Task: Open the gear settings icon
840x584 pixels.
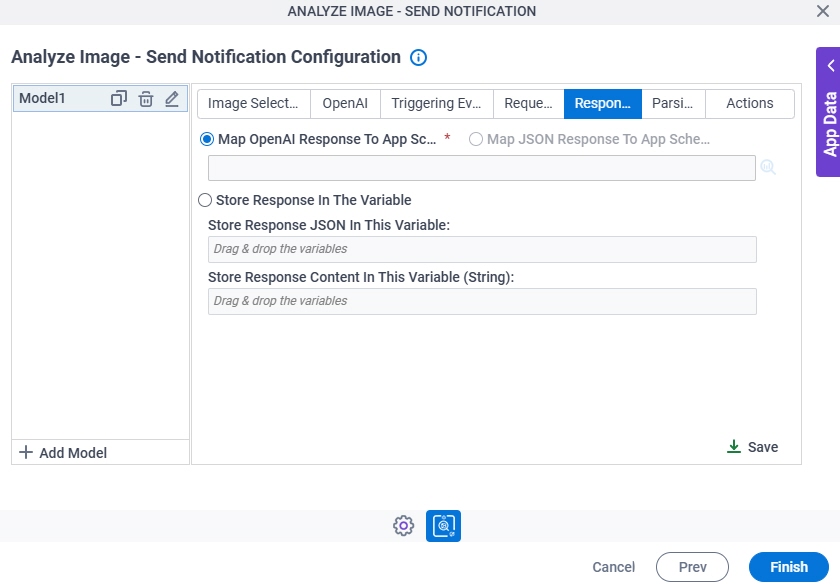Action: pyautogui.click(x=403, y=526)
